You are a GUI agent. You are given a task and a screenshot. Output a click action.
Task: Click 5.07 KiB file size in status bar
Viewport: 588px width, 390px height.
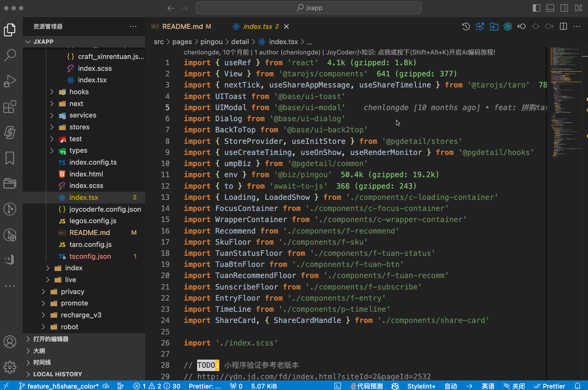click(x=264, y=386)
